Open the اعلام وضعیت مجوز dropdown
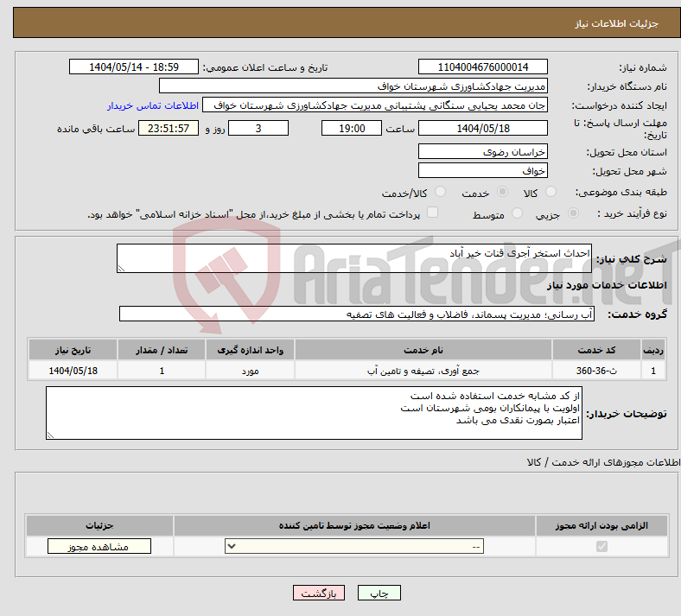The image size is (681, 616). point(354,546)
